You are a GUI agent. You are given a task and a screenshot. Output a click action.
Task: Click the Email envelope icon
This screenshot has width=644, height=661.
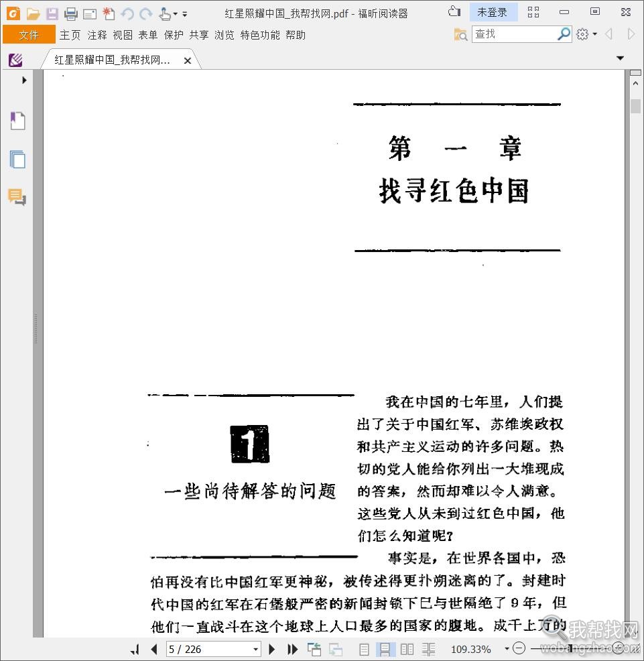click(89, 15)
